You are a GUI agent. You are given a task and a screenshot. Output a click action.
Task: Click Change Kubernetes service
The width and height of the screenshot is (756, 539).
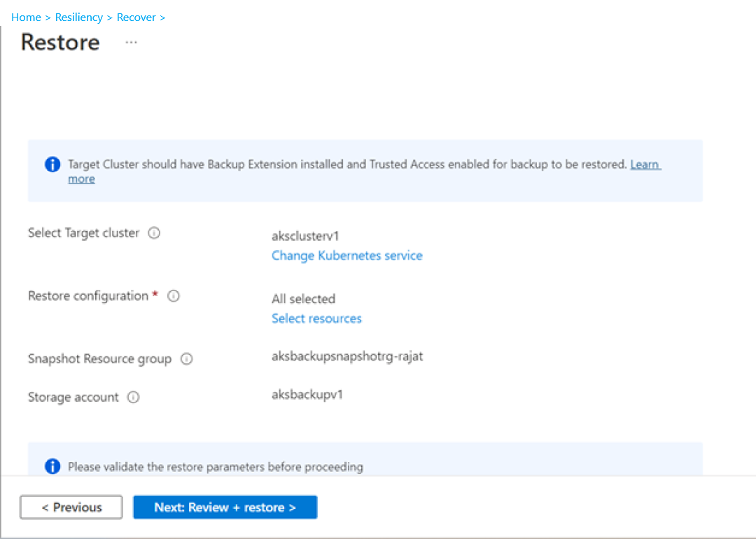click(347, 255)
